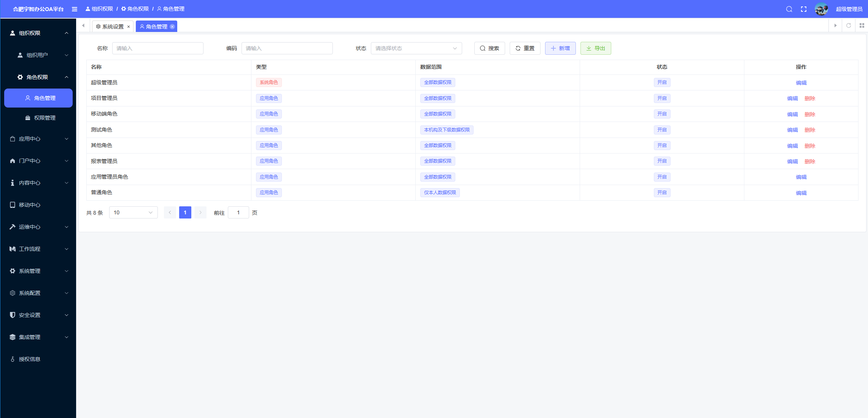Edit the 项目管理员 role
868x418 pixels.
(x=792, y=98)
